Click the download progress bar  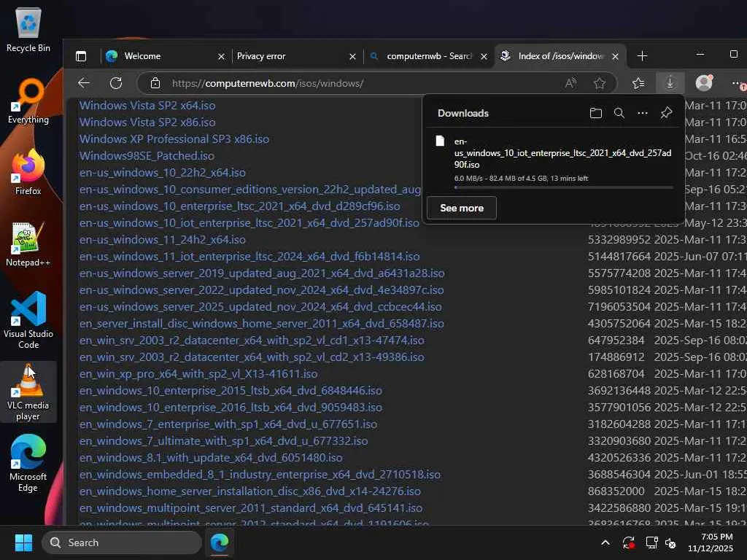click(x=564, y=187)
